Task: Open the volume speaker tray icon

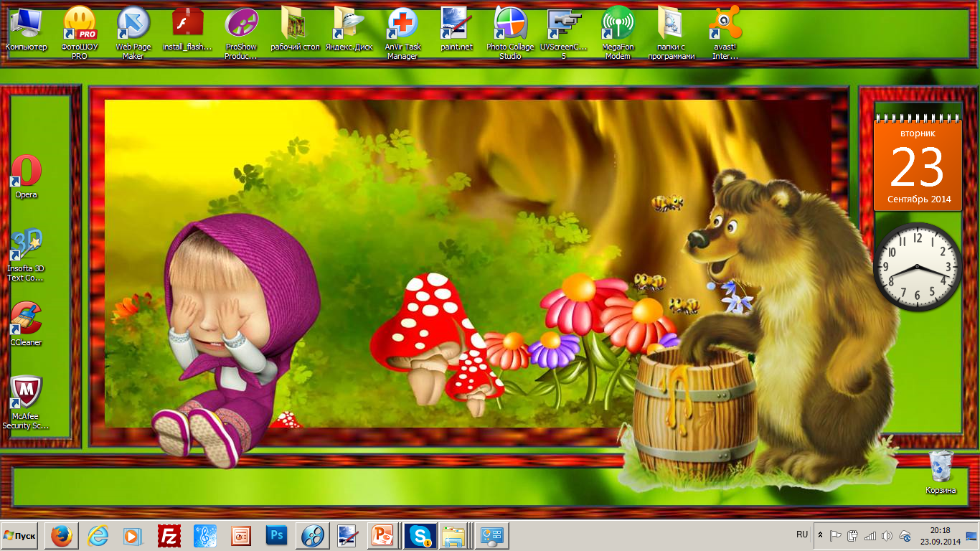Action: 887,536
